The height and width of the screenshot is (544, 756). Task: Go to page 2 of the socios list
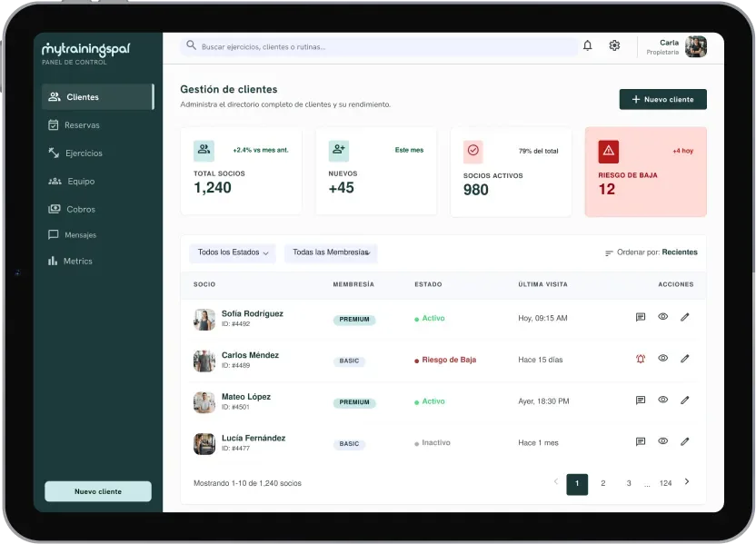(602, 483)
